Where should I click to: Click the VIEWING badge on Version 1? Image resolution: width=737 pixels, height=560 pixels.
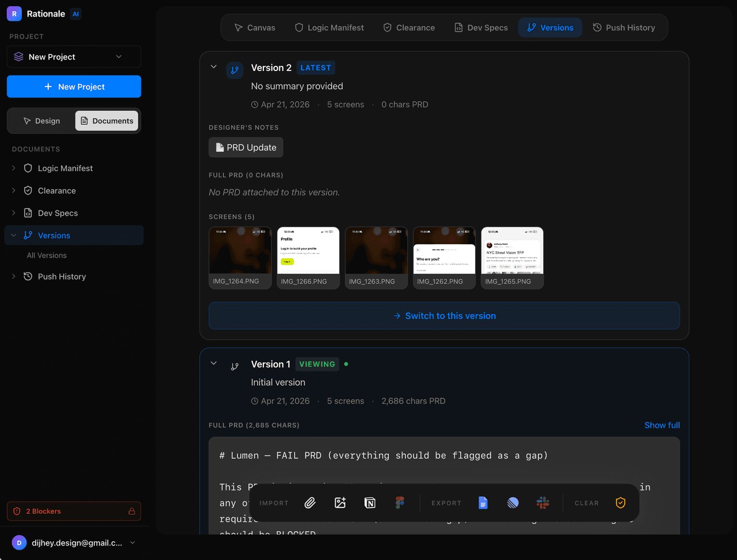point(317,365)
